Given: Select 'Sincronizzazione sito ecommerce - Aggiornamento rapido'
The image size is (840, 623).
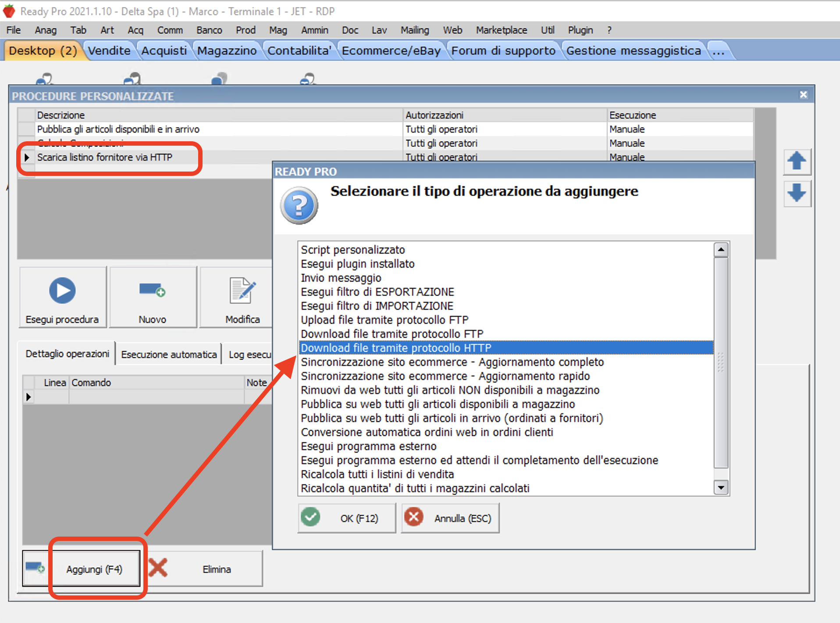Looking at the screenshot, I should coord(506,376).
